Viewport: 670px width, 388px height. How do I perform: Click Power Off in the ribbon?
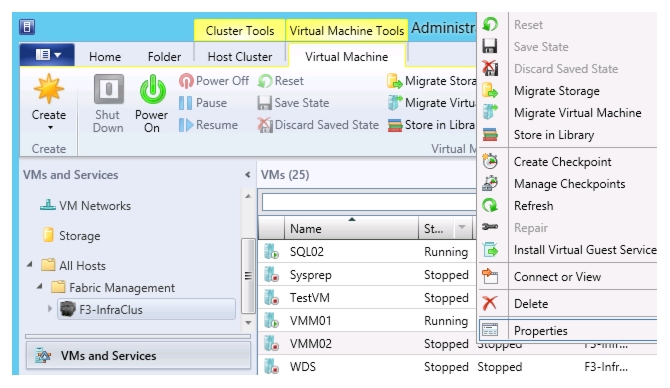coord(214,81)
